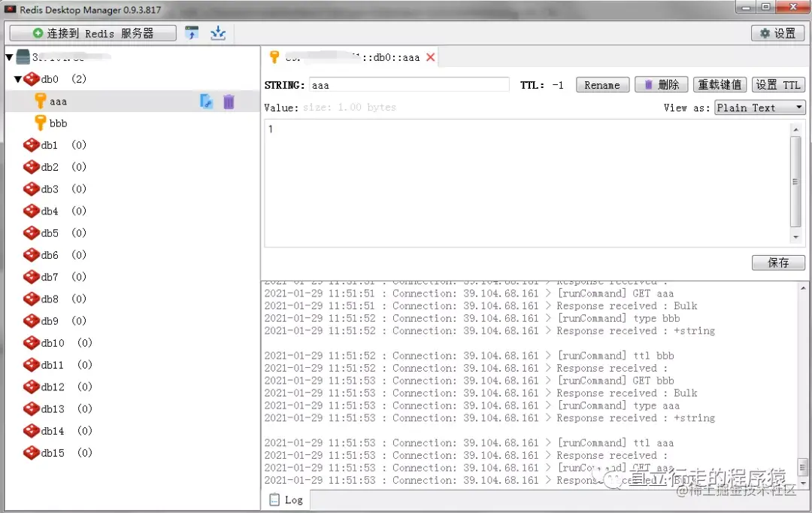The height and width of the screenshot is (513, 812).
Task: Click the red database icon for db1
Action: (32, 145)
